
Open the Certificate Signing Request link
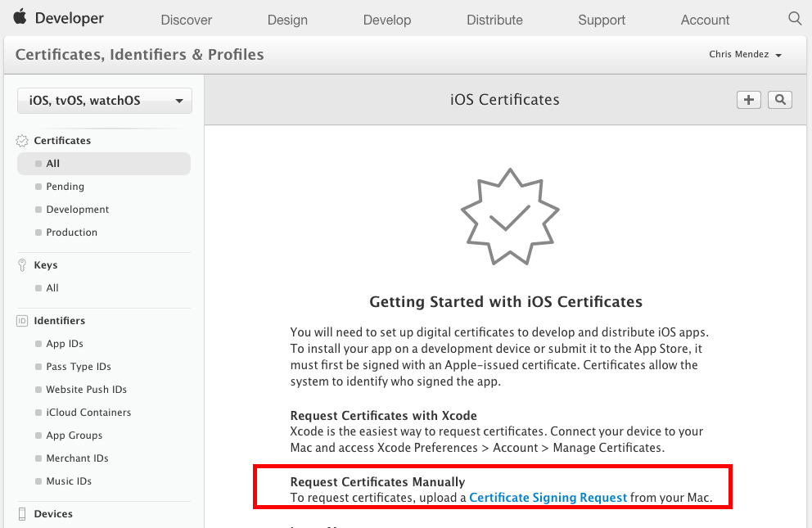point(547,498)
